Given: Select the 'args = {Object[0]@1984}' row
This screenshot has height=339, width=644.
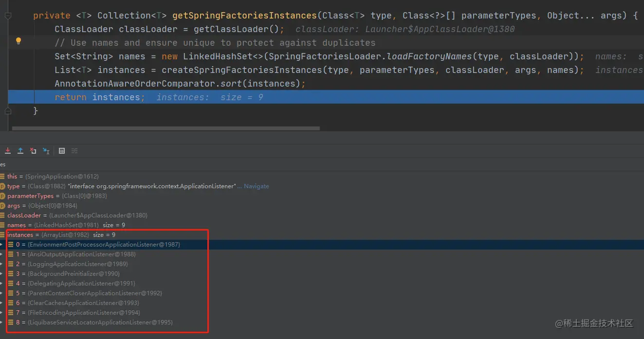Looking at the screenshot, I should click(x=322, y=206).
